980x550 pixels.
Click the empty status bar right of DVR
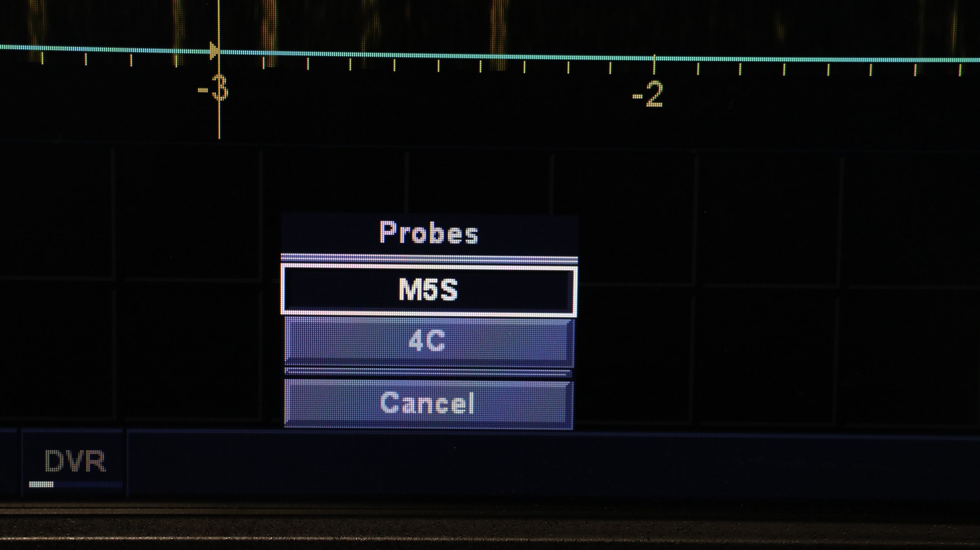(x=553, y=466)
